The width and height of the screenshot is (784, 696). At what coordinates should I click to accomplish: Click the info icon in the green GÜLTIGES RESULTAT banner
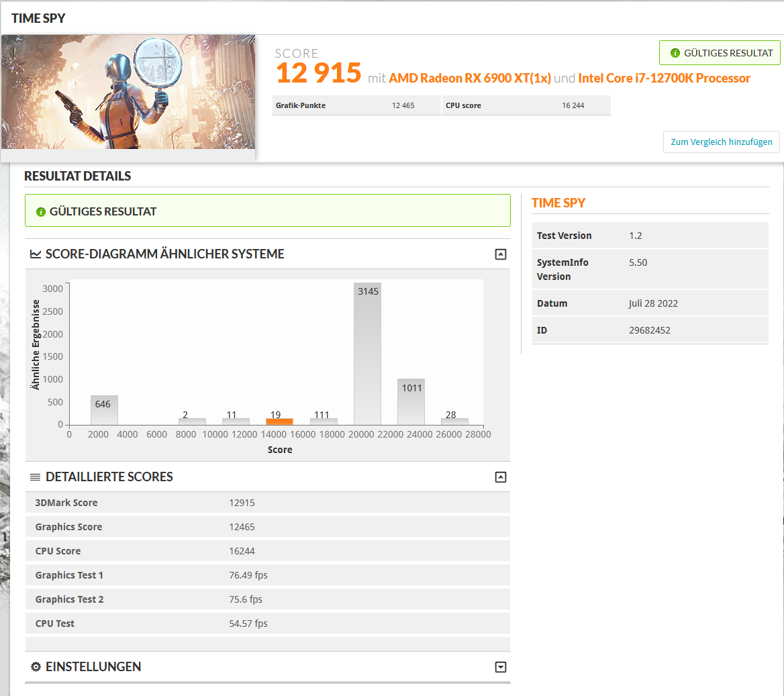click(x=41, y=212)
